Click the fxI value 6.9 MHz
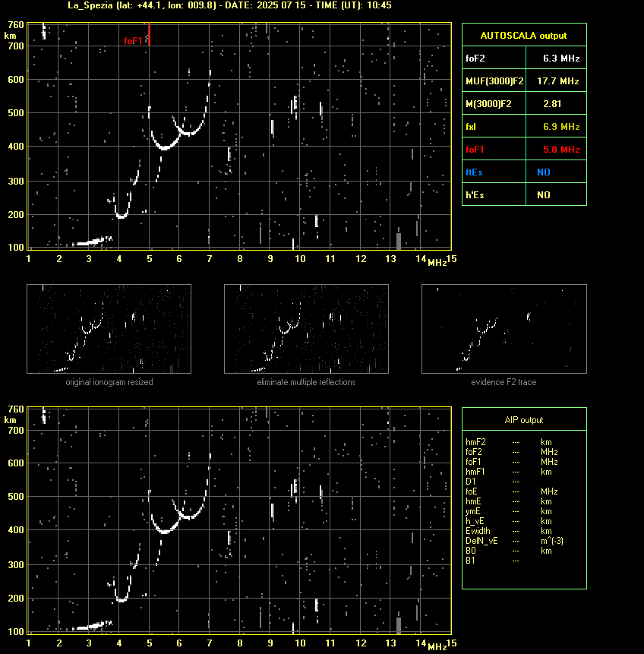This screenshot has height=654, width=644. [561, 127]
